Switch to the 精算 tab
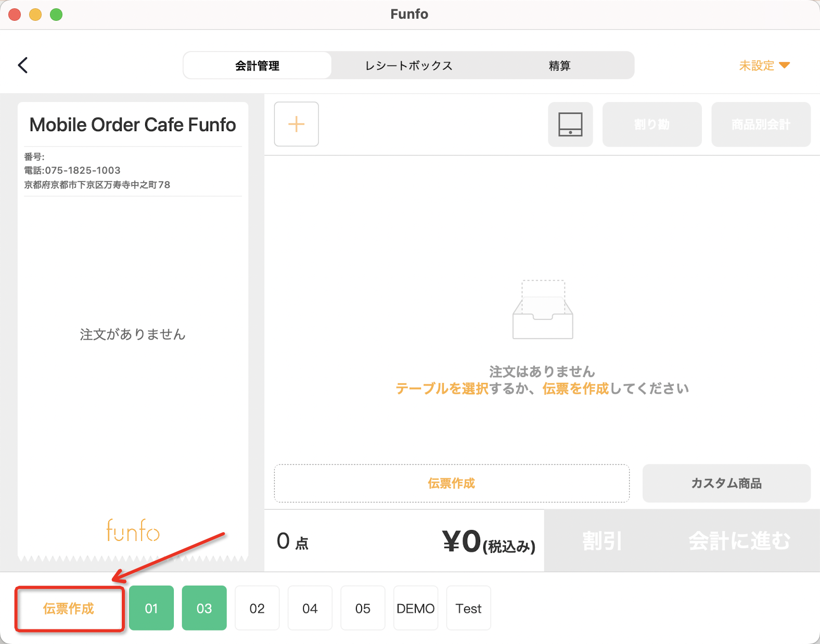 click(x=560, y=66)
